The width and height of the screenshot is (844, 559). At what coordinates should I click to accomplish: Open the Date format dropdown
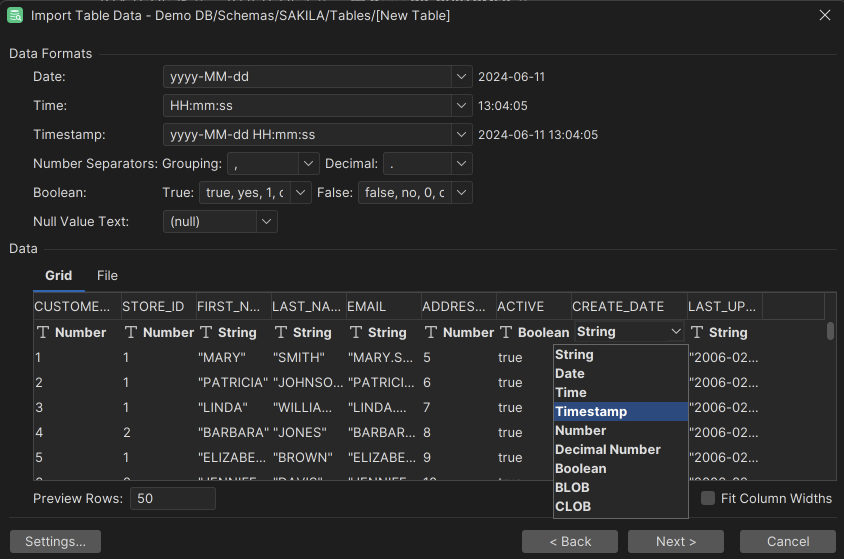pyautogui.click(x=461, y=77)
